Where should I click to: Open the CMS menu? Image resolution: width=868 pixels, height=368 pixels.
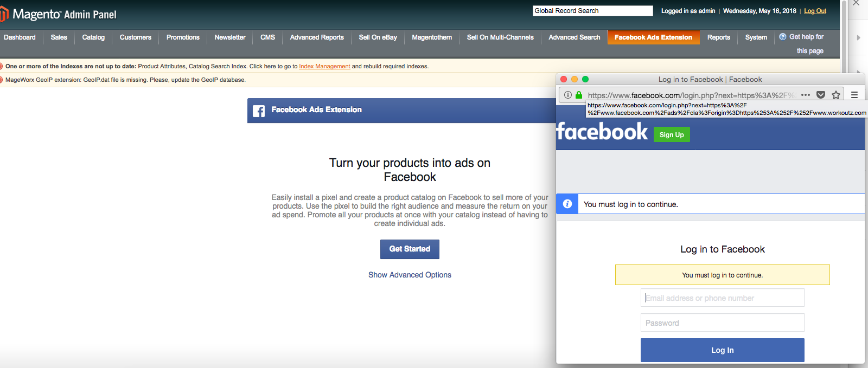point(268,37)
